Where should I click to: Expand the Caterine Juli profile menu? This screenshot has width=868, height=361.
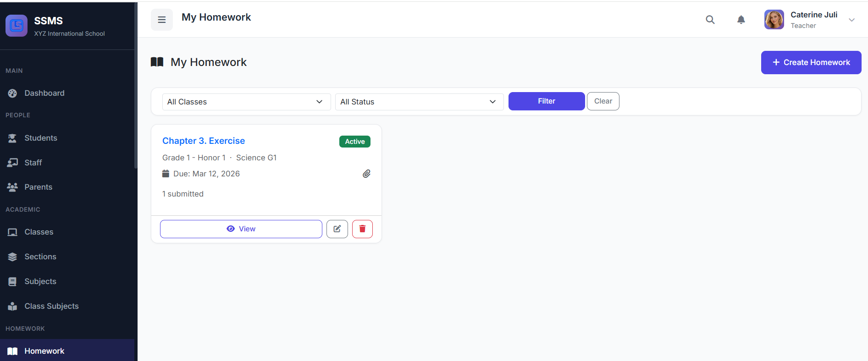(x=851, y=20)
